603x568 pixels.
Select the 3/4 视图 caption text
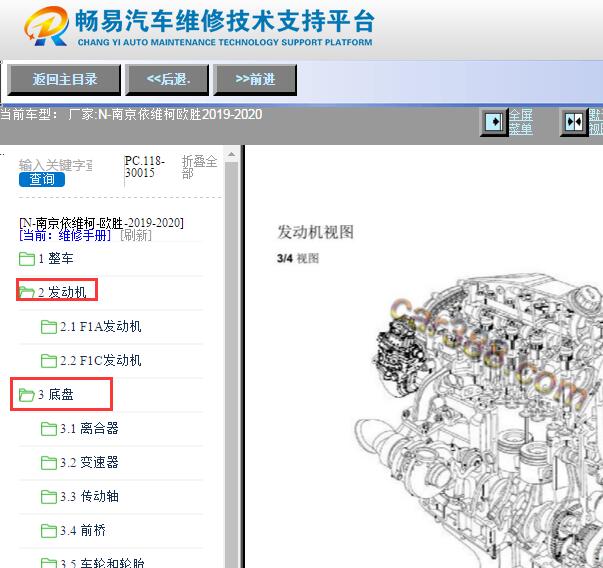298,258
